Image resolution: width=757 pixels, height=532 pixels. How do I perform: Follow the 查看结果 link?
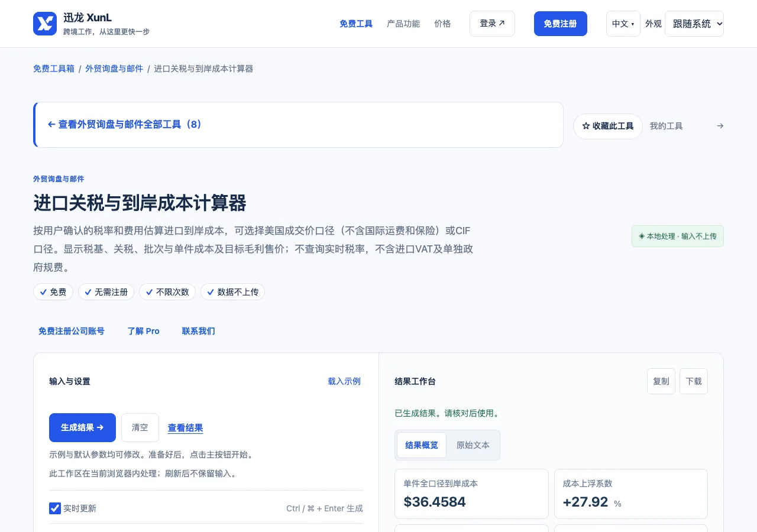[x=186, y=428]
